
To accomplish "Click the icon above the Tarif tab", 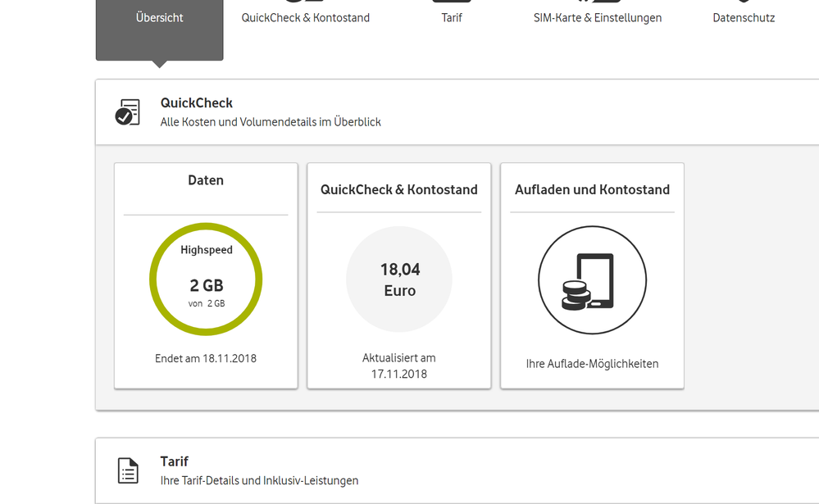I will tap(452, 2).
